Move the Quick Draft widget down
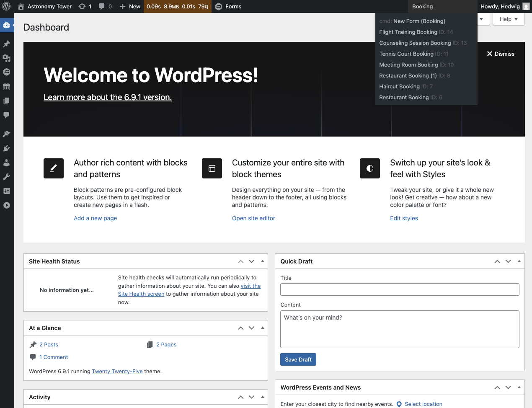This screenshot has width=532, height=408. click(508, 261)
